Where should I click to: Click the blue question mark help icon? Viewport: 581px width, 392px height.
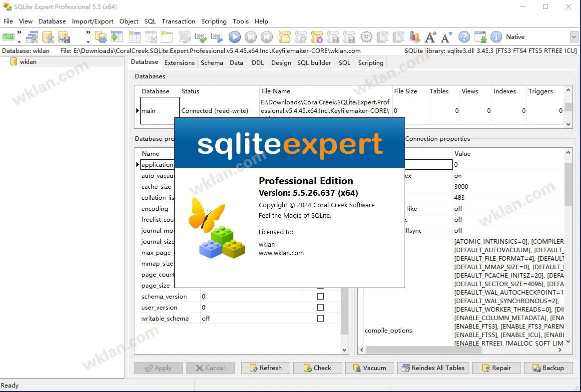pyautogui.click(x=464, y=36)
